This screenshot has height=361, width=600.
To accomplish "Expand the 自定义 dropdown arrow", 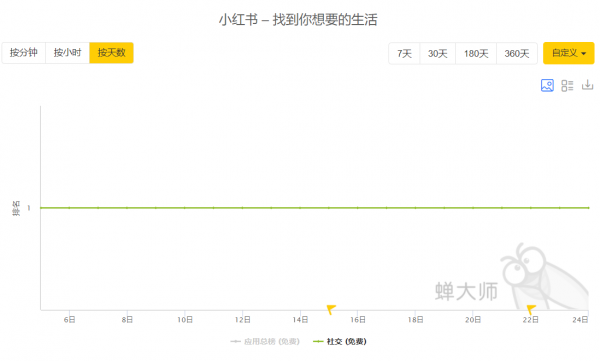I will (584, 54).
